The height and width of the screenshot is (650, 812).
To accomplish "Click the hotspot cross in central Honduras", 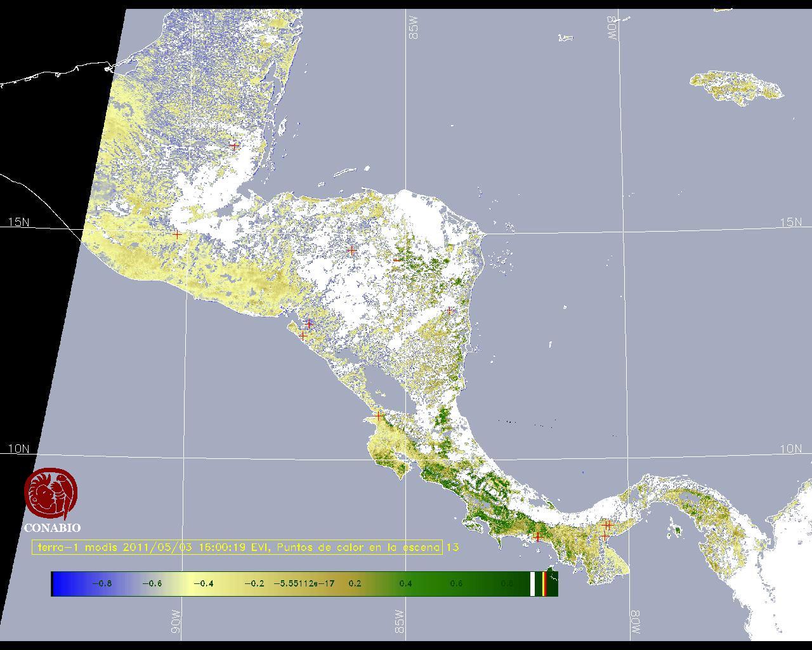I will pyautogui.click(x=352, y=251).
